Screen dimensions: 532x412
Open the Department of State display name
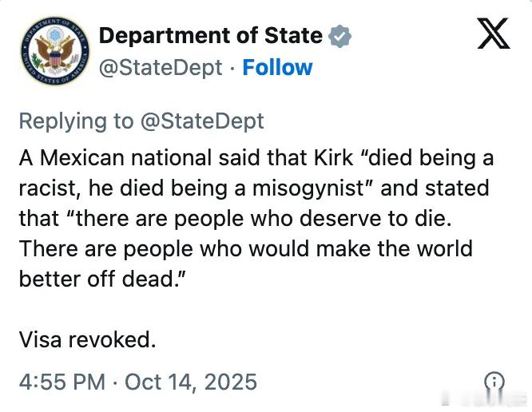(210, 36)
